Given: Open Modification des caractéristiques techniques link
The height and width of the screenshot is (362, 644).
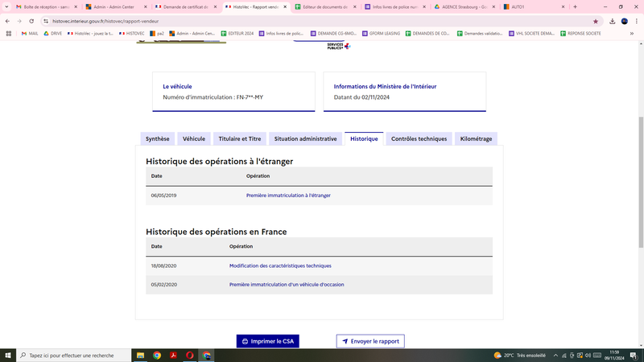Looking at the screenshot, I should (x=280, y=265).
